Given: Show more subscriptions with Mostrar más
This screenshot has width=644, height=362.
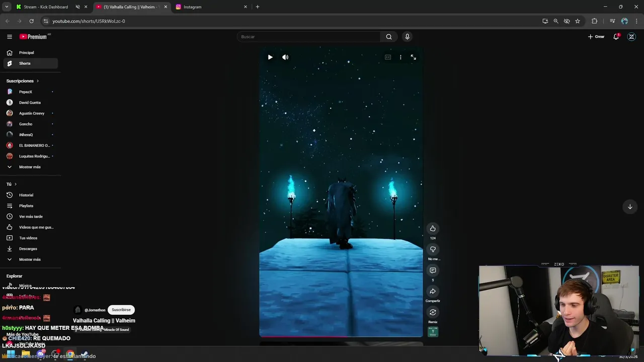Looking at the screenshot, I should [30, 167].
